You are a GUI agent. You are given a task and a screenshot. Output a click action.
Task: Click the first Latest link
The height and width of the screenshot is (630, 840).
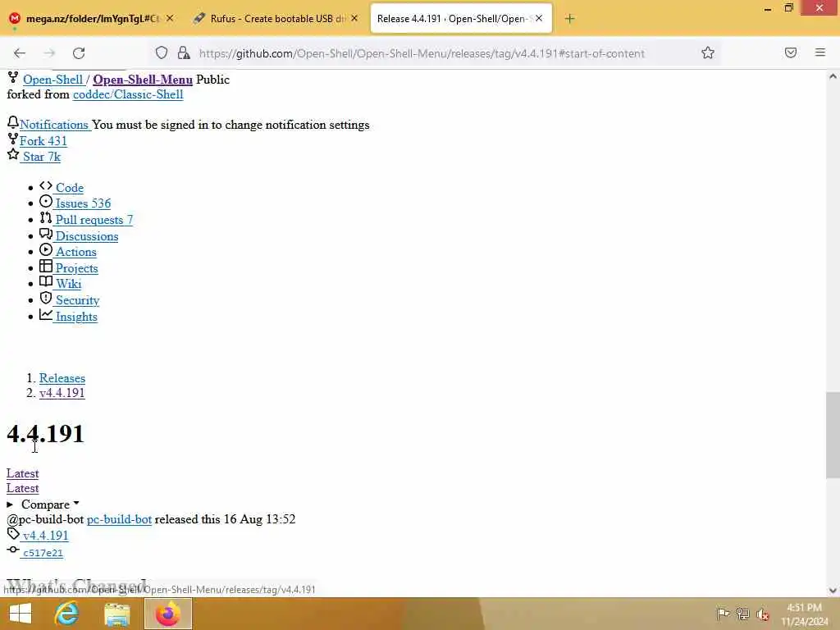[x=22, y=473]
